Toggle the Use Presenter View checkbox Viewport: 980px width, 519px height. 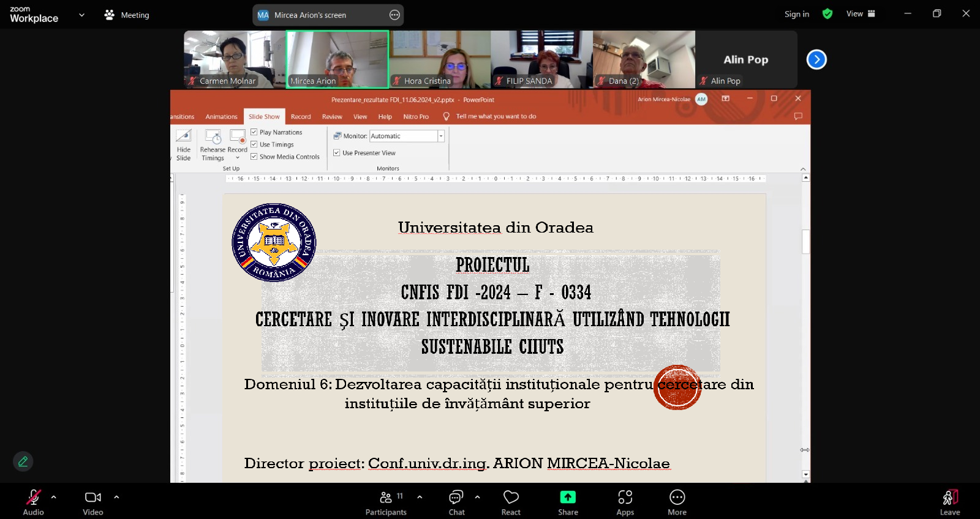[x=337, y=153]
